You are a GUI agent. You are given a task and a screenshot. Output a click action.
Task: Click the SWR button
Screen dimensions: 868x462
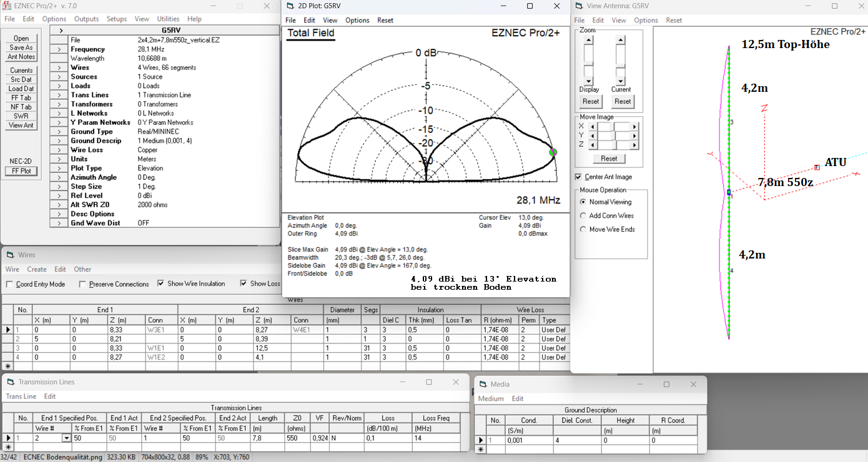[21, 116]
